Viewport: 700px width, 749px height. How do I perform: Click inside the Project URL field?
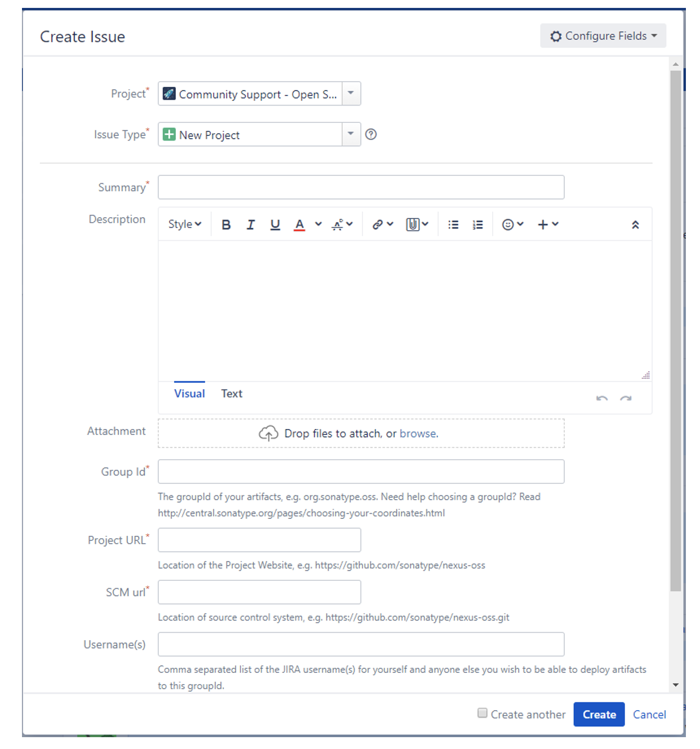259,540
